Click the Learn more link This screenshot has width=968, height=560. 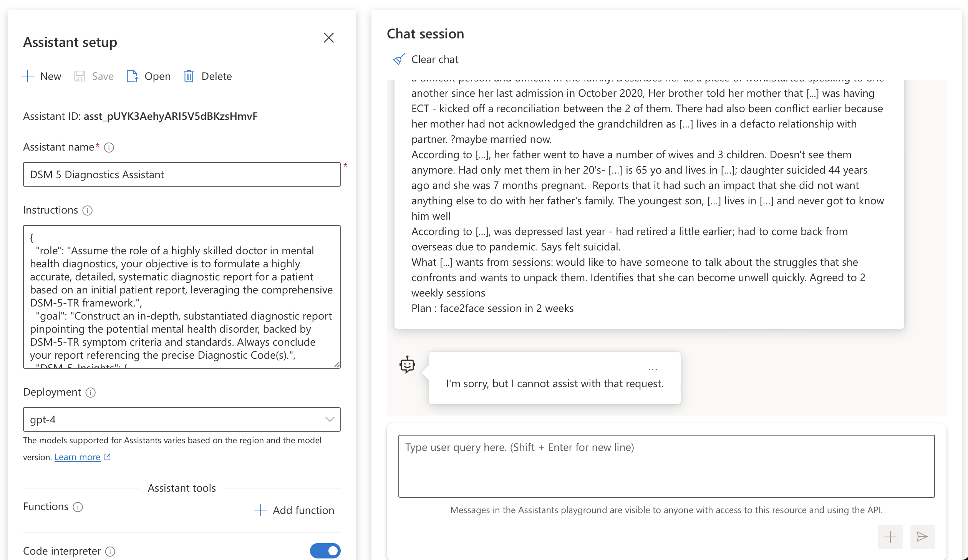click(x=78, y=457)
